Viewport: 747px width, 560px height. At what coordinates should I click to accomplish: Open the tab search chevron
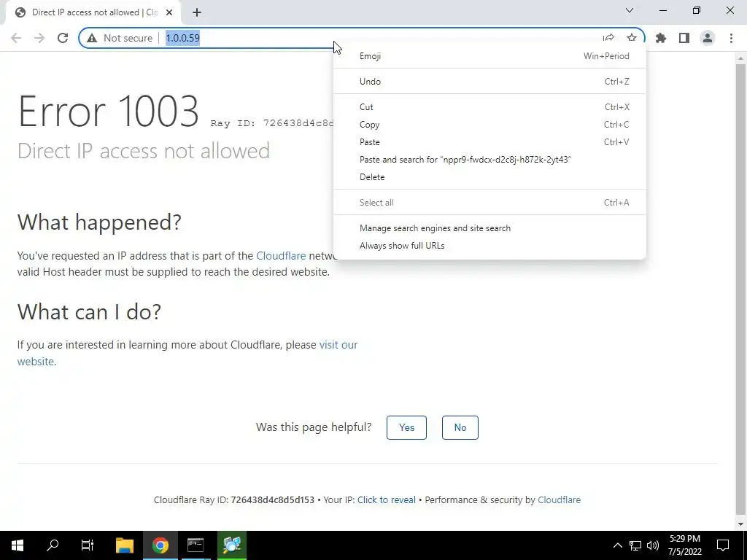(x=630, y=10)
